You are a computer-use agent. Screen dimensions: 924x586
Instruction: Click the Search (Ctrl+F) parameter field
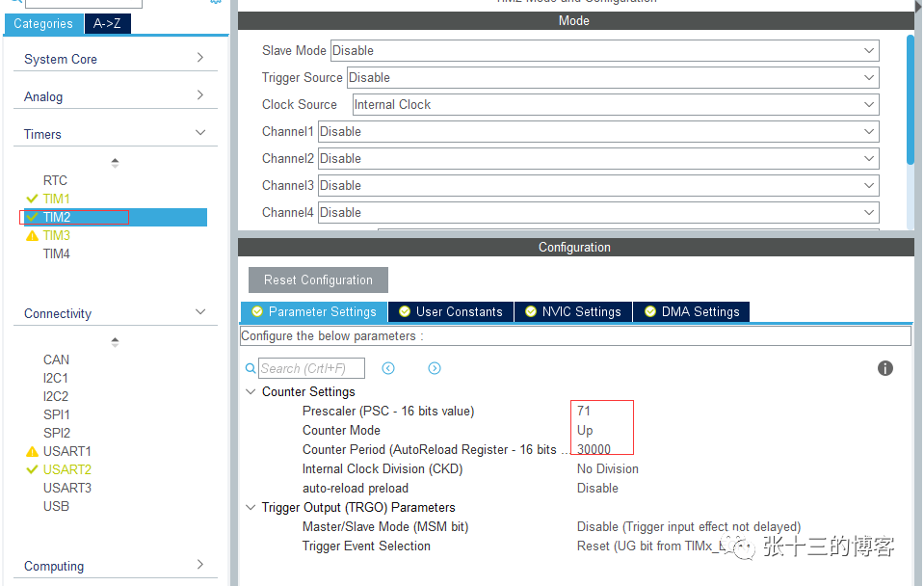(312, 368)
